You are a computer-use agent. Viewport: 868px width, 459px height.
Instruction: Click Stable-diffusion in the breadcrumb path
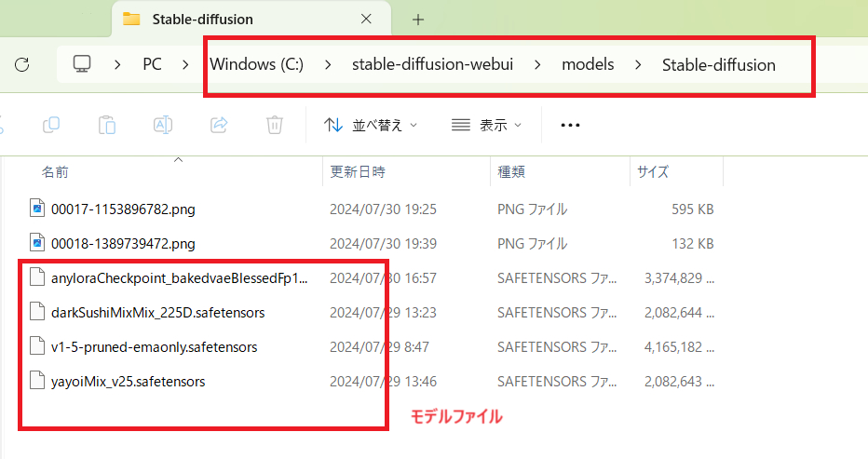pyautogui.click(x=719, y=65)
